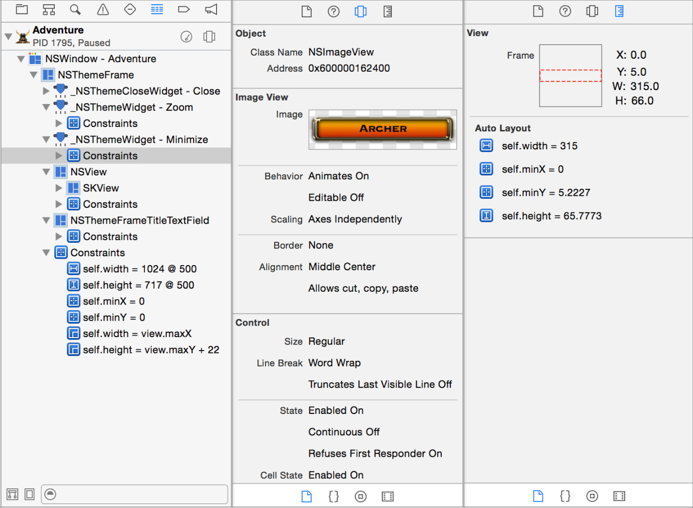Open the Issue navigator warning icon
The image size is (693, 508).
point(103,9)
